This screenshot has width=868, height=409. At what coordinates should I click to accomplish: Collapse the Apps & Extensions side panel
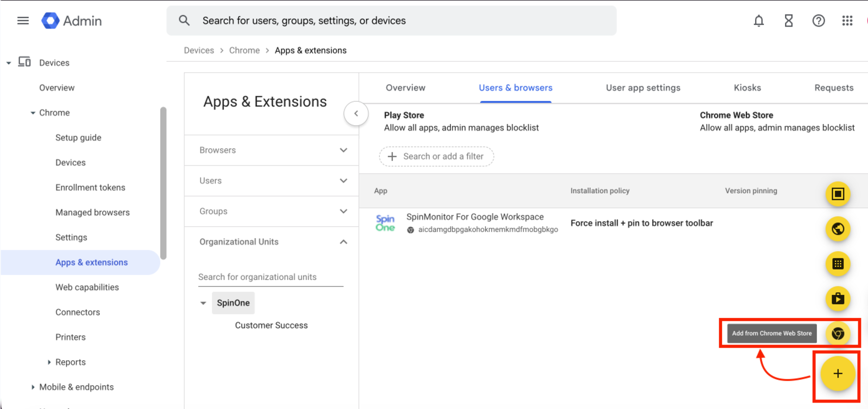click(356, 113)
